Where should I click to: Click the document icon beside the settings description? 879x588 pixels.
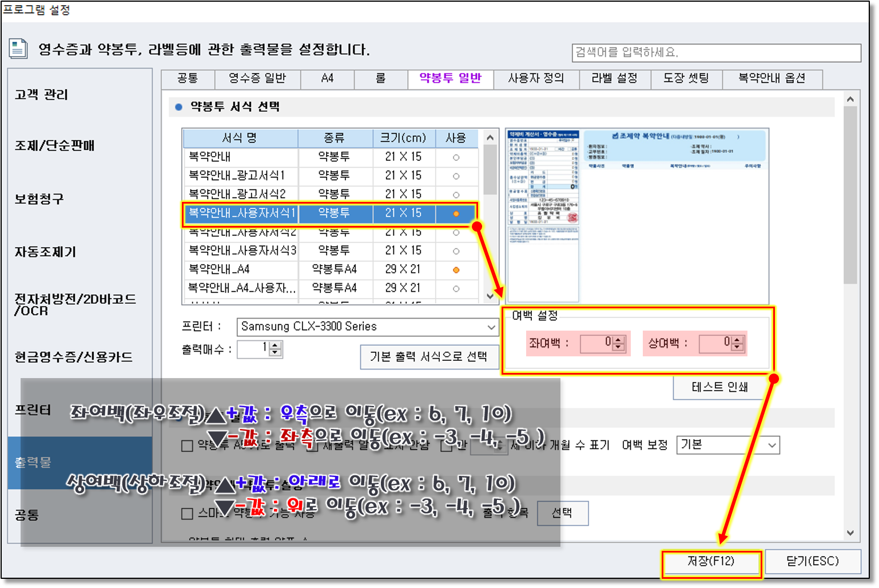(x=18, y=49)
